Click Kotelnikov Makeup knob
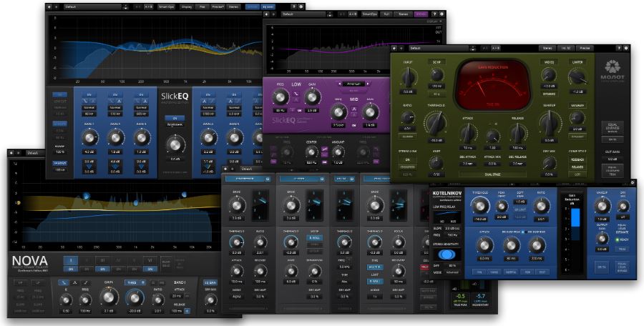Image resolution: width=644 pixels, height=326 pixels. [x=602, y=205]
